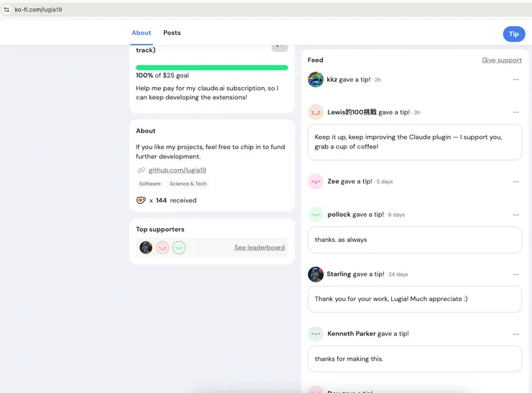Screen dimensions: 532x393
Task: Click the blue Tip button
Action: tap(514, 34)
